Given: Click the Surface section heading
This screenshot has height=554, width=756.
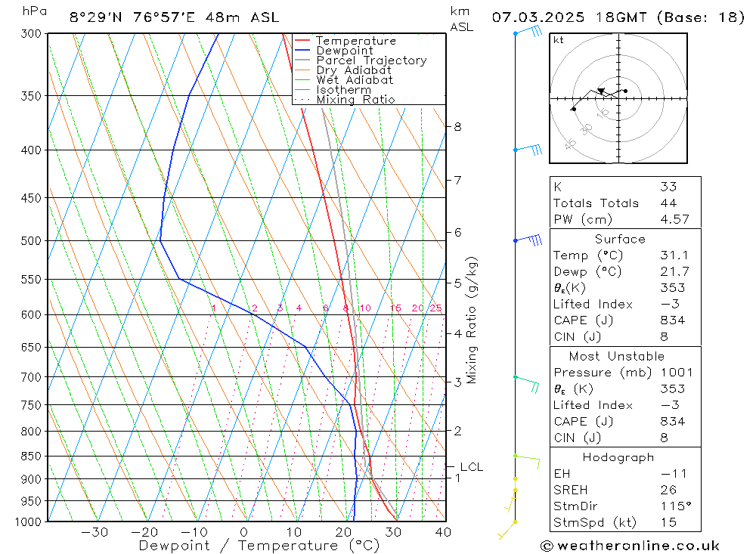Looking at the screenshot, I should 620,239.
